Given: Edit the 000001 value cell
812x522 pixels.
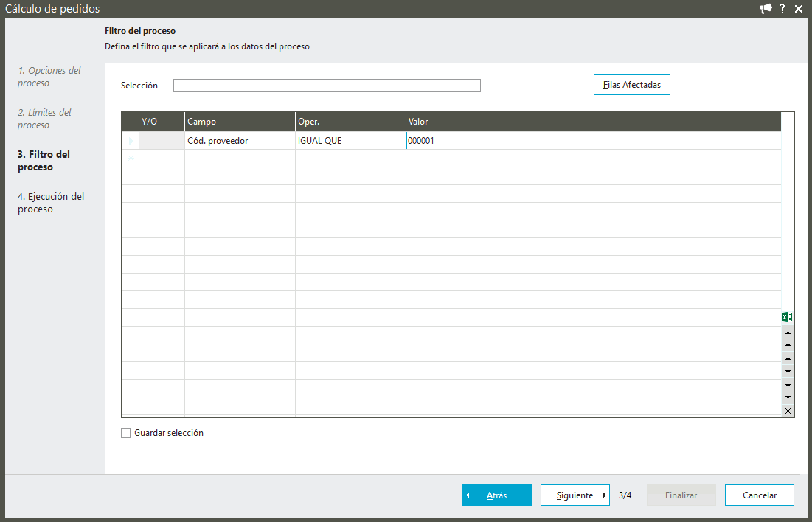Looking at the screenshot, I should 594,140.
